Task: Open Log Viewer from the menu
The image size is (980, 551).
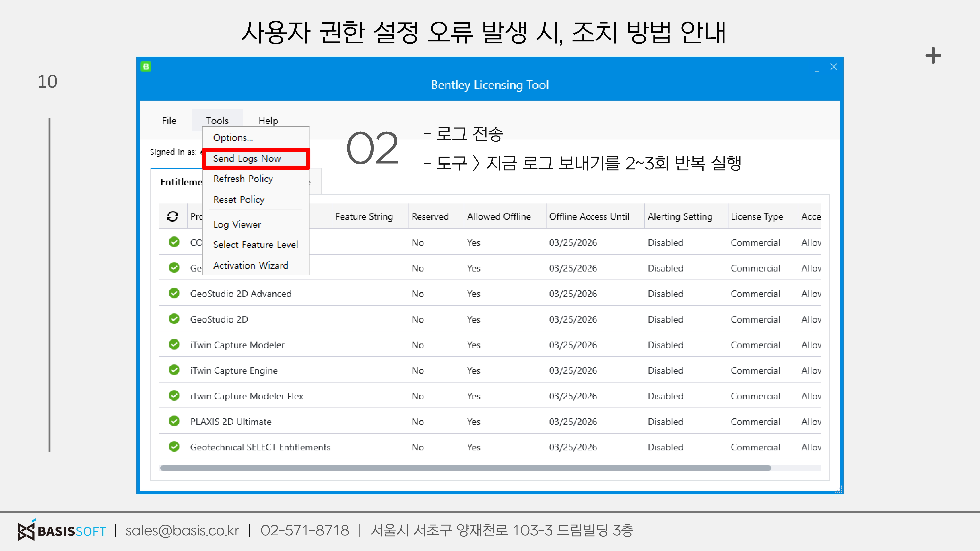Action: click(237, 224)
